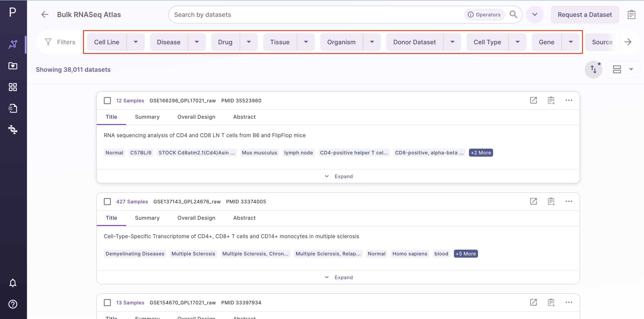The width and height of the screenshot is (644, 319).
Task: Click the search magnifier icon
Action: point(513,15)
